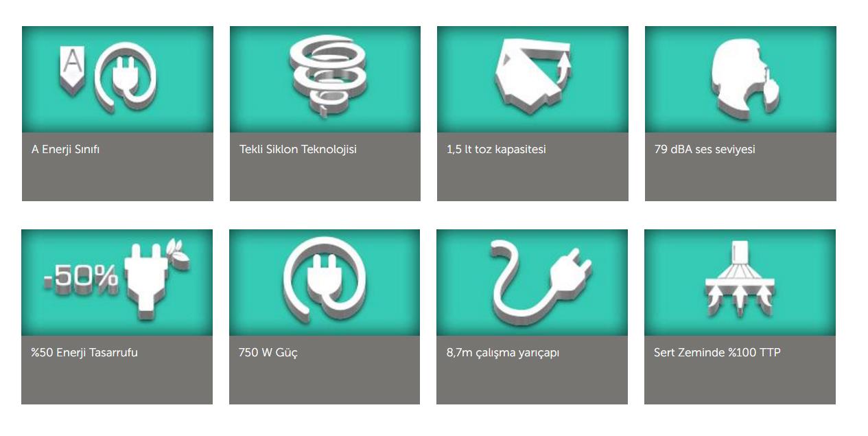Click the power cord cable icon
The image size is (868, 436).
[541, 279]
